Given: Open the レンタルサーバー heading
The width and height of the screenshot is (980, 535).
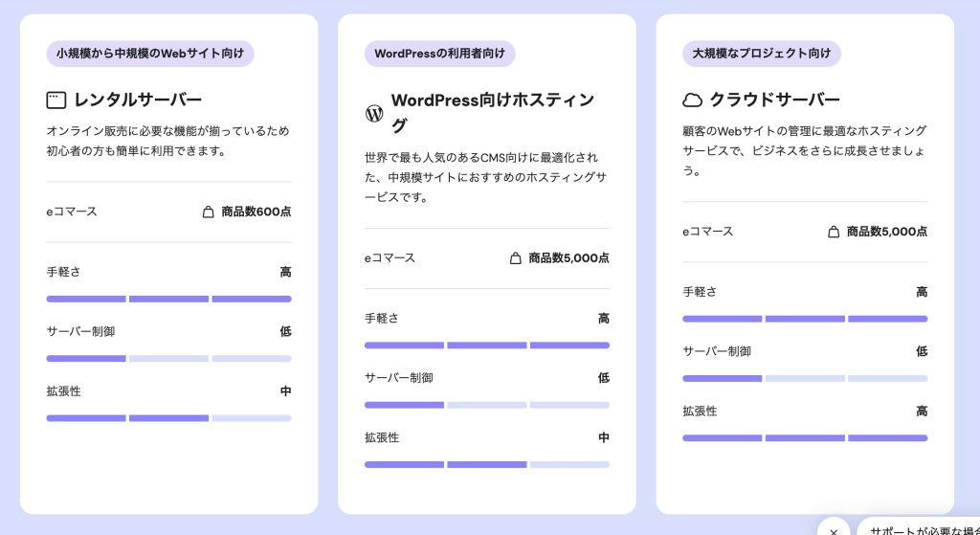Looking at the screenshot, I should point(138,100).
